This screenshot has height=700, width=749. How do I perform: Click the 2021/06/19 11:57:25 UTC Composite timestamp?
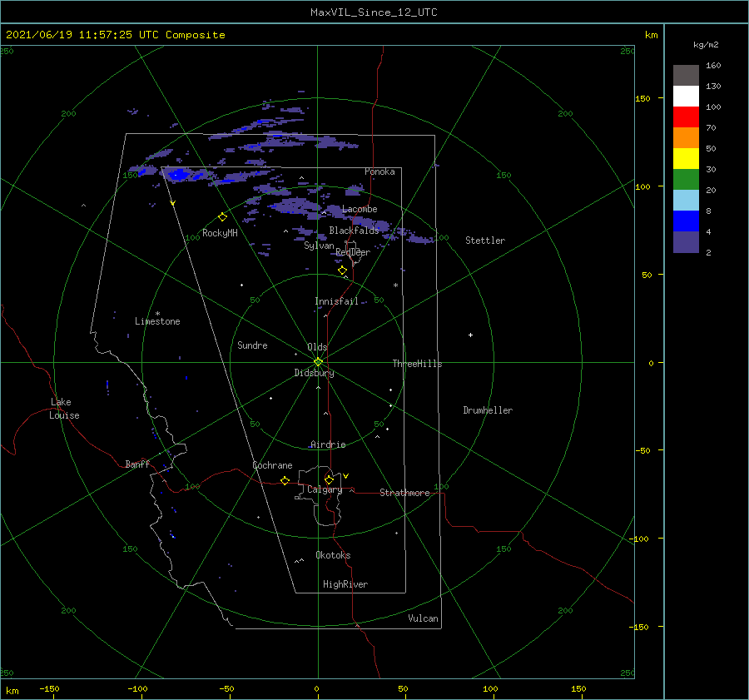(115, 35)
